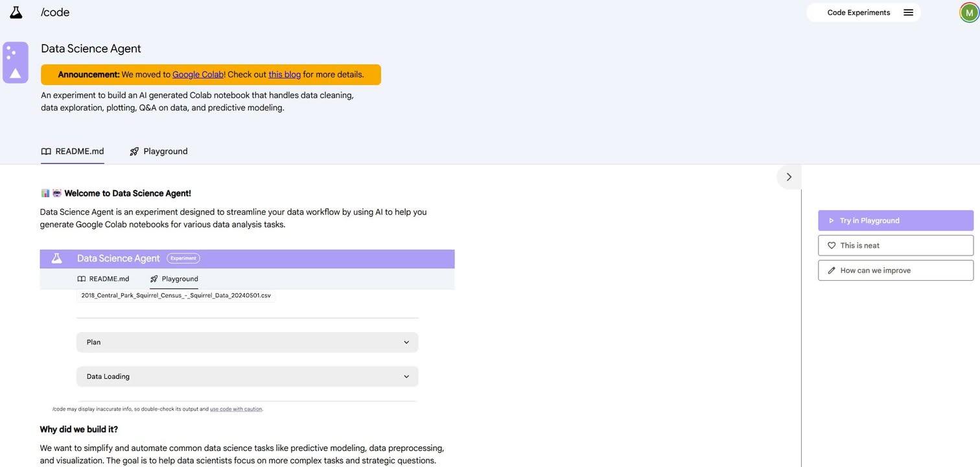Click the How can we improve button

pos(896,270)
